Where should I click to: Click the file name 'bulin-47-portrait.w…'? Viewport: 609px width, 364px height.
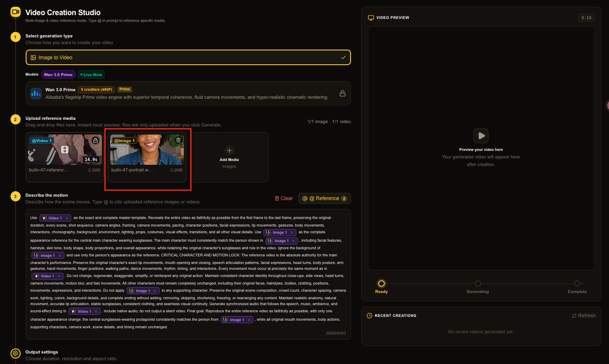click(x=132, y=170)
